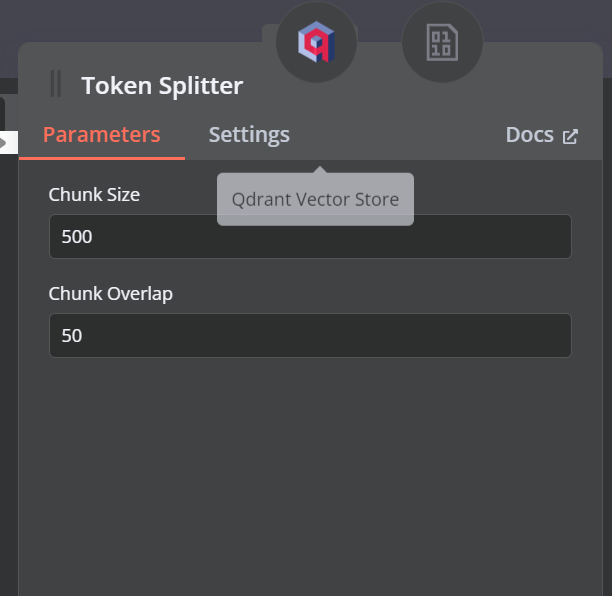
Task: Click the external link icon next to Docs
Action: point(570,136)
